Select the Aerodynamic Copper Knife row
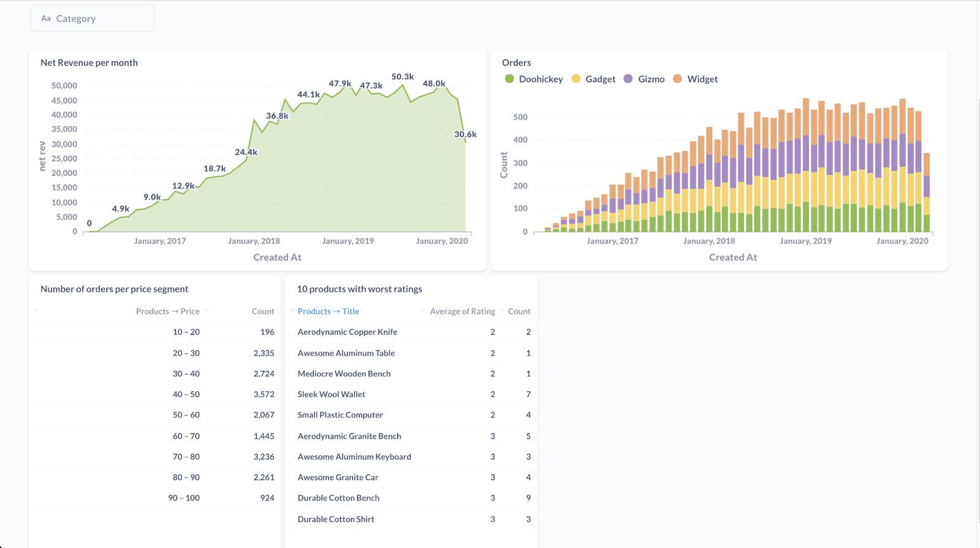This screenshot has width=980, height=548. 347,332
